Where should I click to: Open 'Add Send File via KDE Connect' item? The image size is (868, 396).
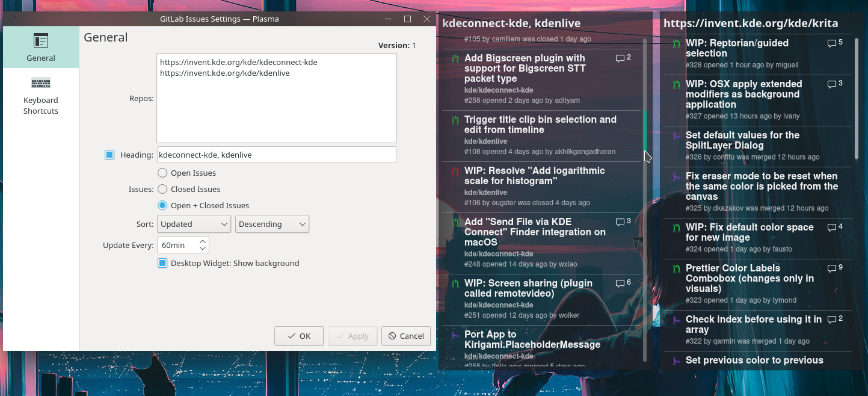535,232
